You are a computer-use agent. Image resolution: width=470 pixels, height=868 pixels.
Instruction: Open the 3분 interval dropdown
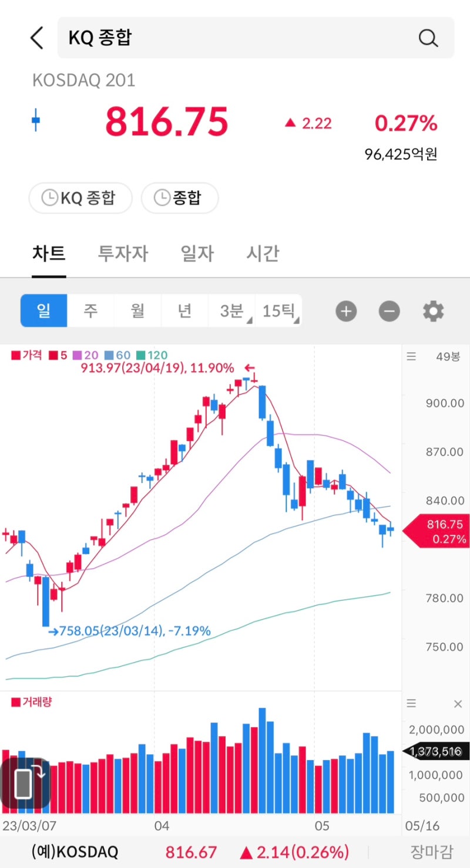231,311
